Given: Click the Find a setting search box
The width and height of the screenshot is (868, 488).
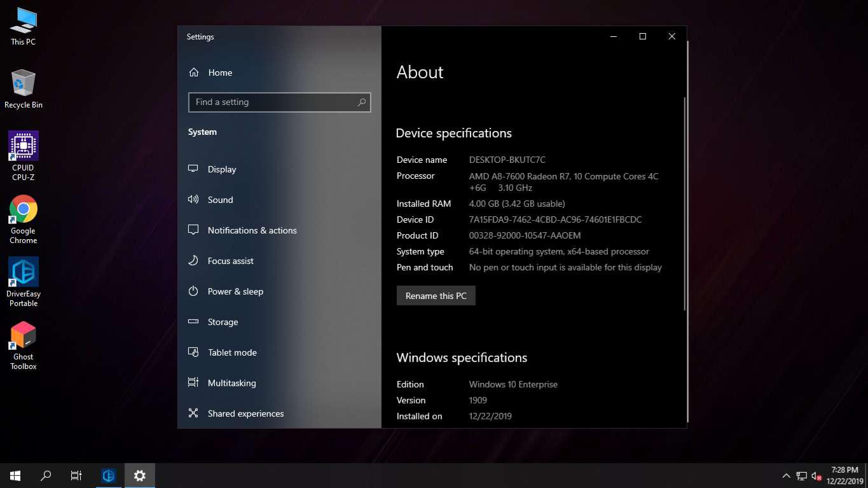Looking at the screenshot, I should click(x=273, y=102).
